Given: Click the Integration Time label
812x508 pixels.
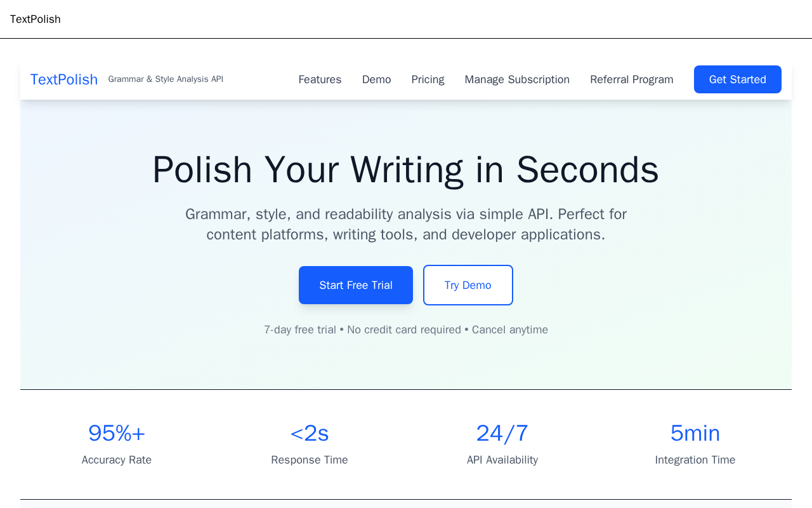Looking at the screenshot, I should (x=695, y=460).
